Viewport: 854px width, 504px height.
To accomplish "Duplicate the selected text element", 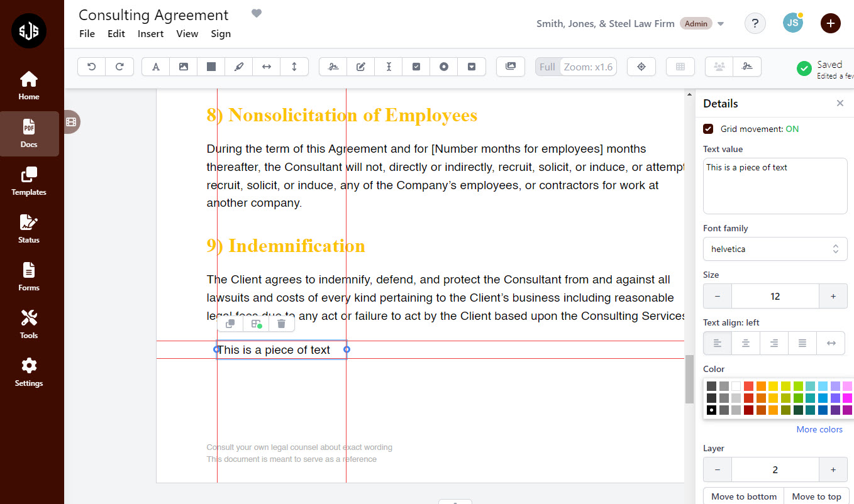I will (x=230, y=324).
